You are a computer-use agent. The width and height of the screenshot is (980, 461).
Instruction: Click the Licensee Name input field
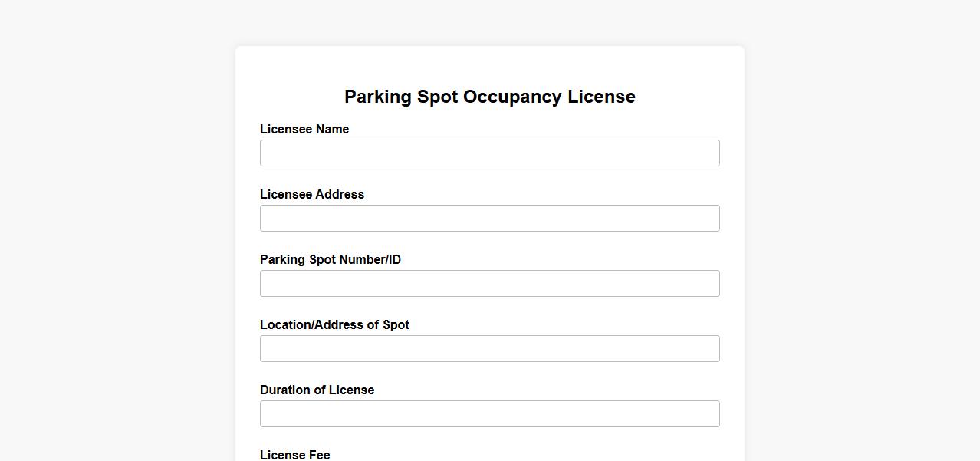[x=489, y=153]
